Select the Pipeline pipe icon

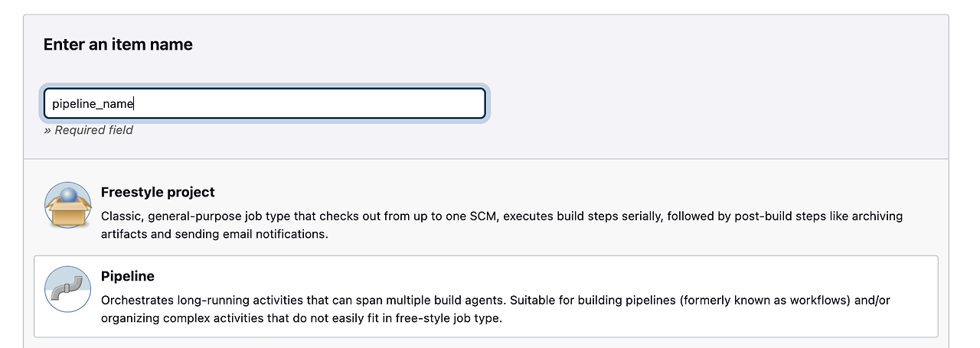[67, 289]
